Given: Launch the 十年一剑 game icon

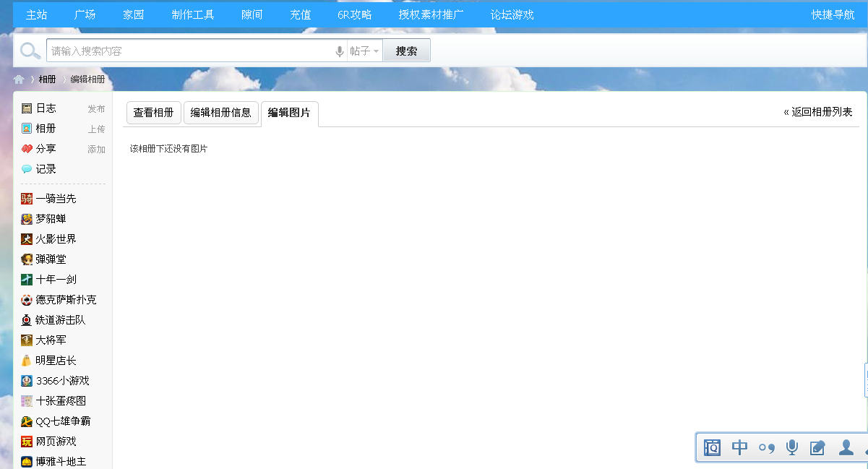Looking at the screenshot, I should tap(27, 280).
